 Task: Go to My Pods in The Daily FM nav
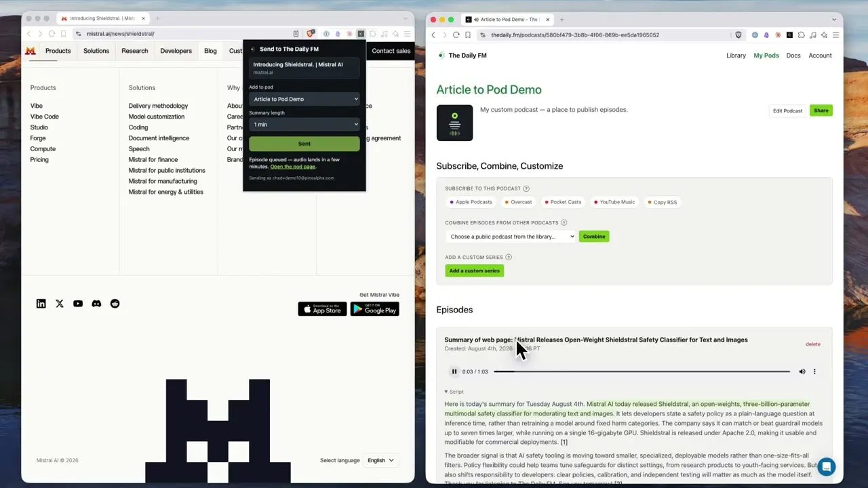pyautogui.click(x=766, y=56)
